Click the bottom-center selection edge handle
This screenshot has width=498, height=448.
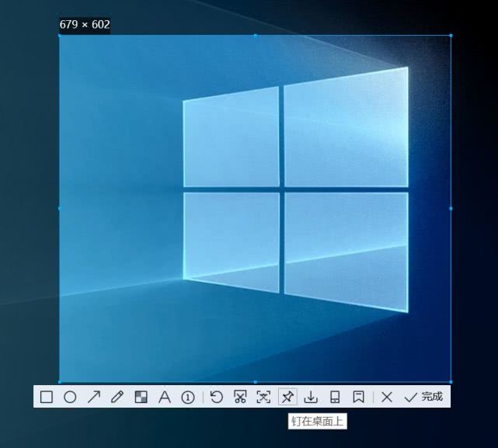pos(256,382)
